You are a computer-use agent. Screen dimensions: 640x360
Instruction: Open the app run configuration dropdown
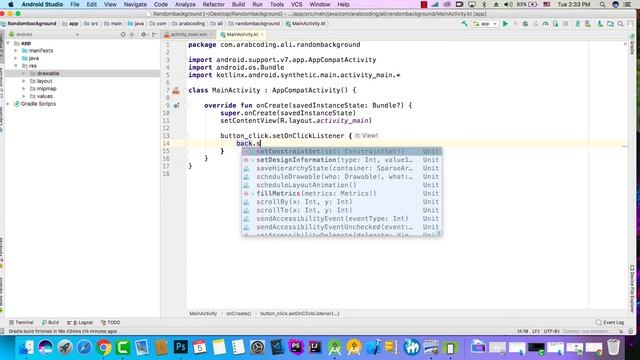pyautogui.click(x=485, y=24)
